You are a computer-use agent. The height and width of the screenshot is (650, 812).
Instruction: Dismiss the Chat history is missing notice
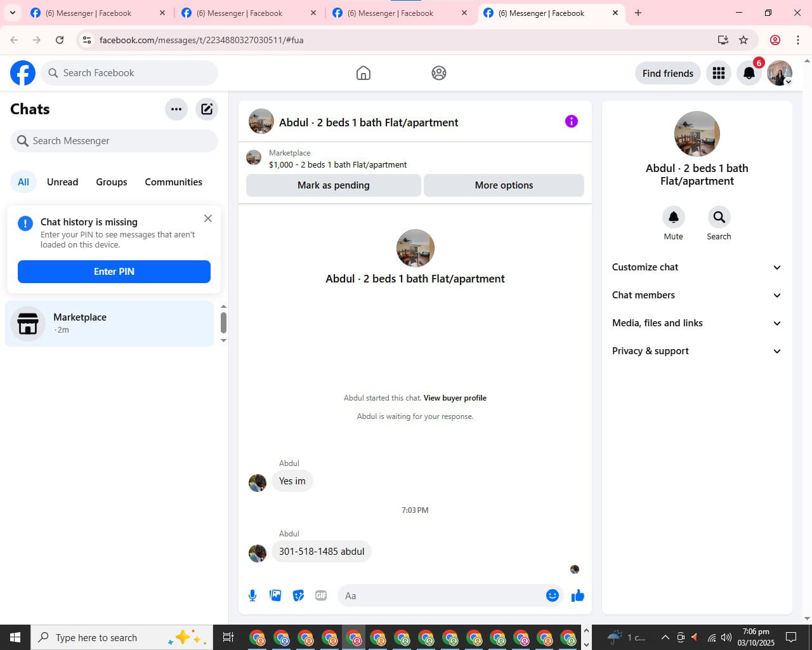tap(208, 218)
